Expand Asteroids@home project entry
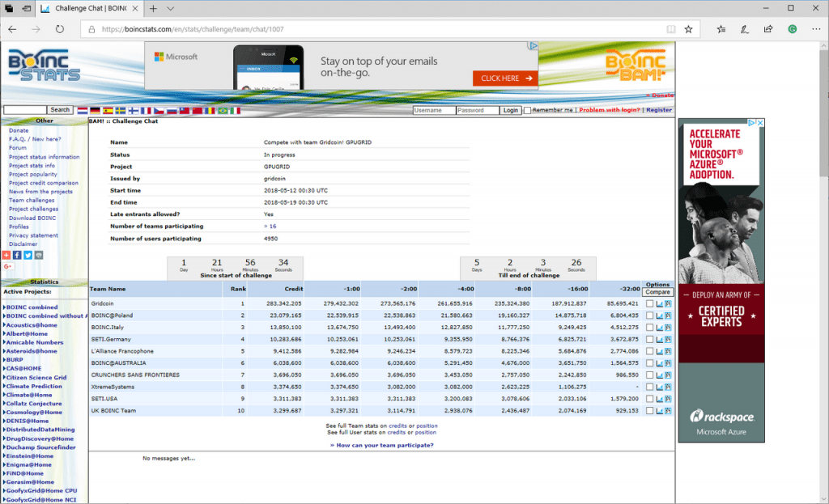Screen dimensions: 829x504 tap(30, 351)
